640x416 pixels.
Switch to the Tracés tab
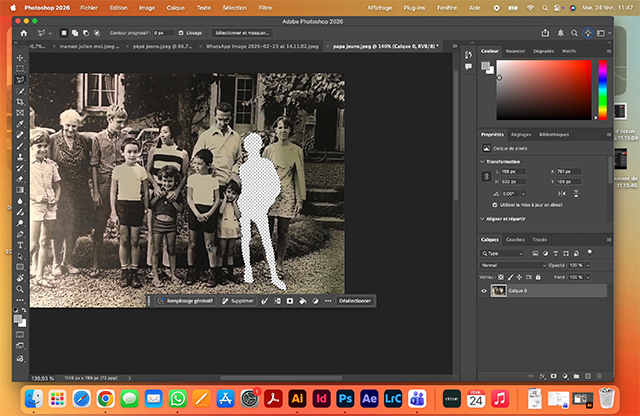click(x=539, y=240)
